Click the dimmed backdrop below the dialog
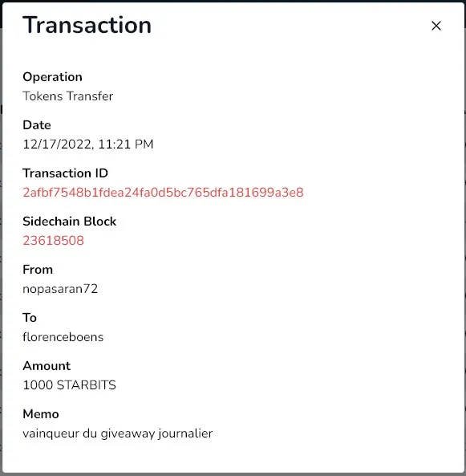Image resolution: width=466 pixels, height=476 pixels. (233, 474)
